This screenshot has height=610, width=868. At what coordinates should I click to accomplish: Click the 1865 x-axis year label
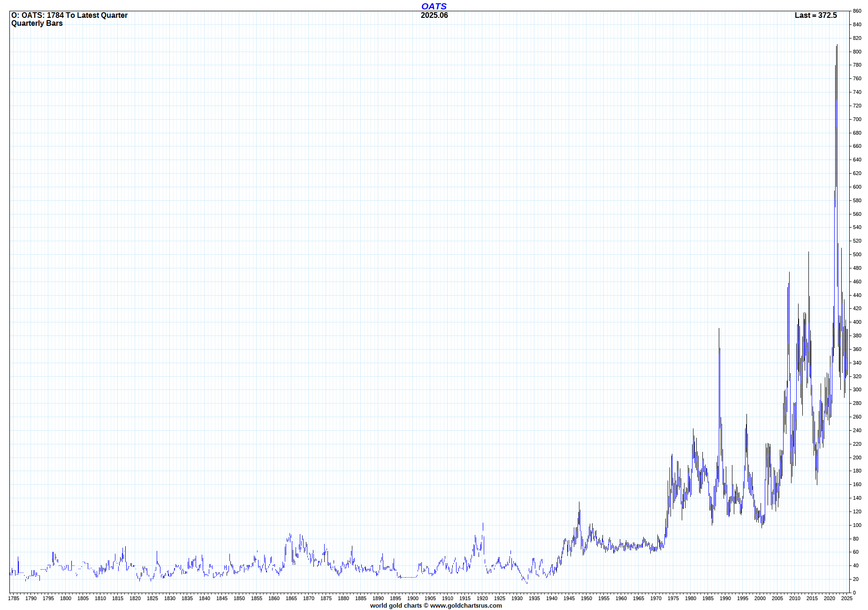coord(291,598)
